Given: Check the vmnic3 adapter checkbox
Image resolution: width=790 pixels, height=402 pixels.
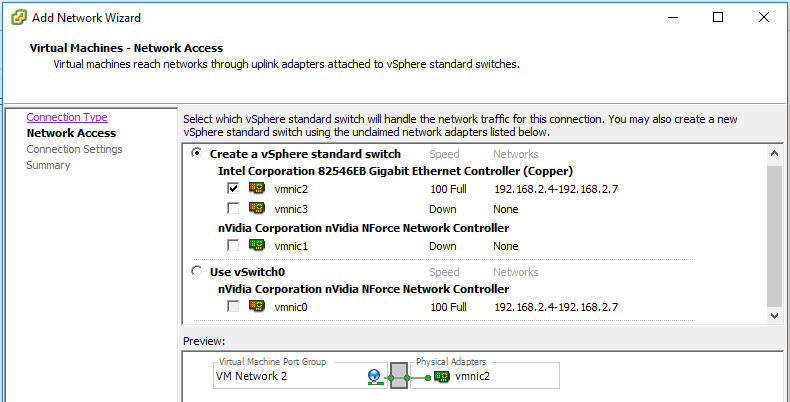Looking at the screenshot, I should 233,209.
